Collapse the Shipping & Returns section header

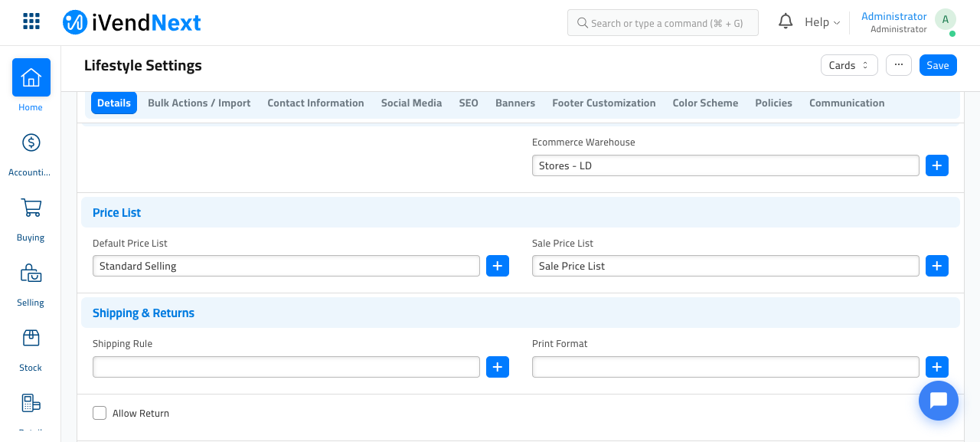(x=521, y=313)
